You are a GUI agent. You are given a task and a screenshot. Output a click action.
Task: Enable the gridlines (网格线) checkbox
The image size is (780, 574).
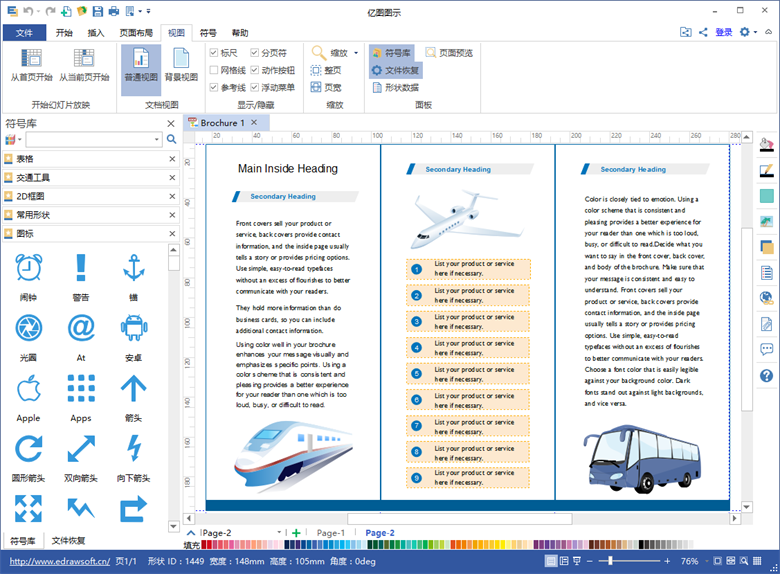point(214,70)
